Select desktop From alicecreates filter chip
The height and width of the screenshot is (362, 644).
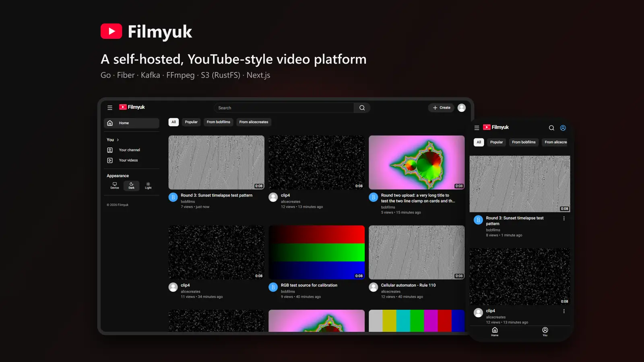(x=254, y=122)
